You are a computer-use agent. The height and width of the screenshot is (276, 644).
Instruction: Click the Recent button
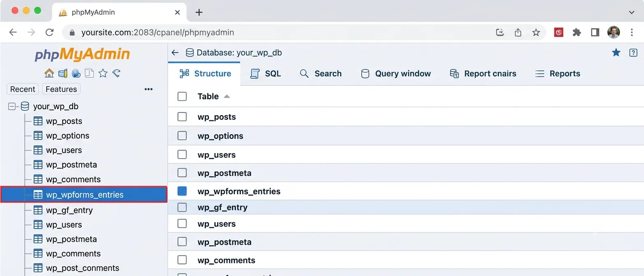pyautogui.click(x=23, y=89)
